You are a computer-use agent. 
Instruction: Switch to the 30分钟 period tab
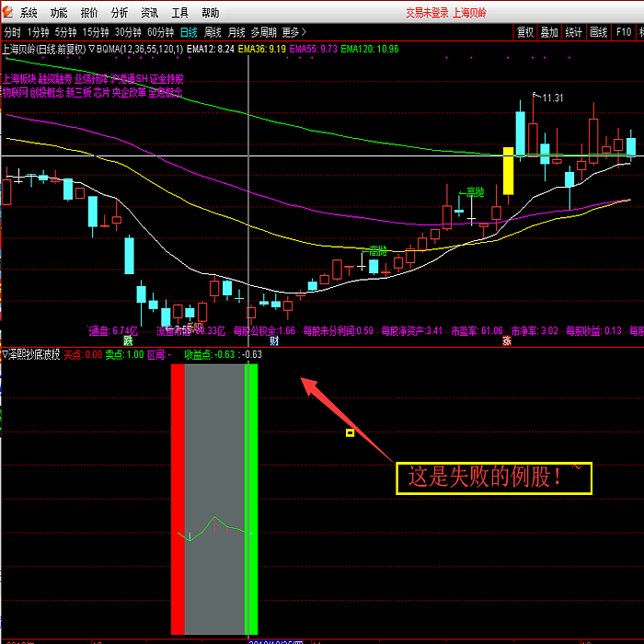coord(128,32)
